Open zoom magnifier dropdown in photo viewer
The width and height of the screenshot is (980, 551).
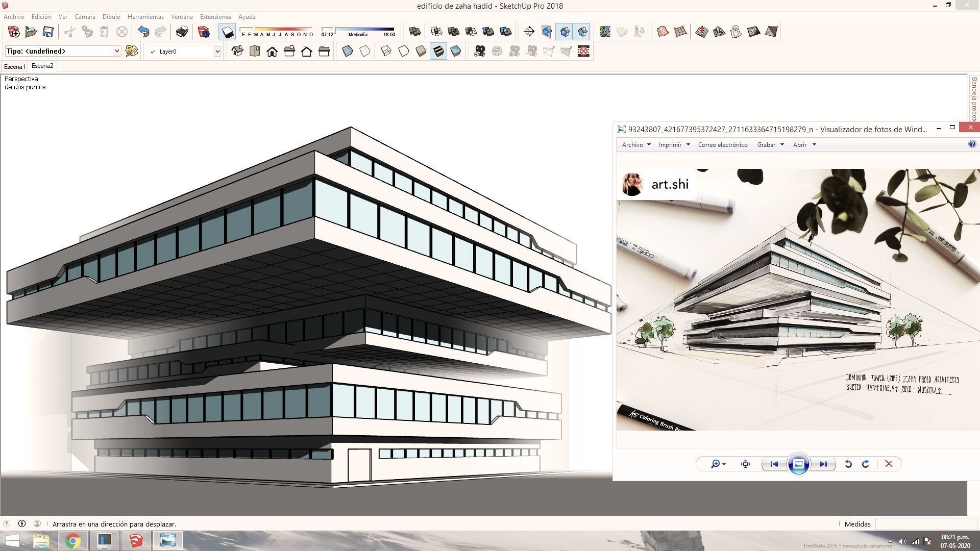pyautogui.click(x=718, y=464)
